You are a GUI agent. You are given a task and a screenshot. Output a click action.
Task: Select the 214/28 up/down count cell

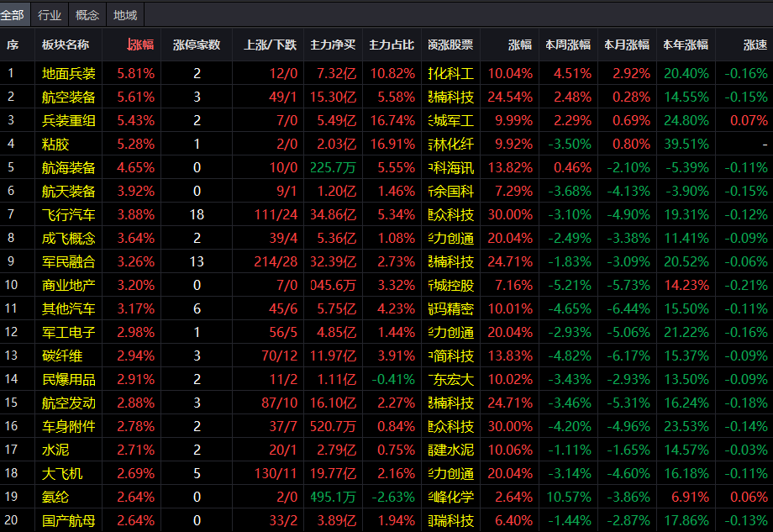[x=276, y=262]
